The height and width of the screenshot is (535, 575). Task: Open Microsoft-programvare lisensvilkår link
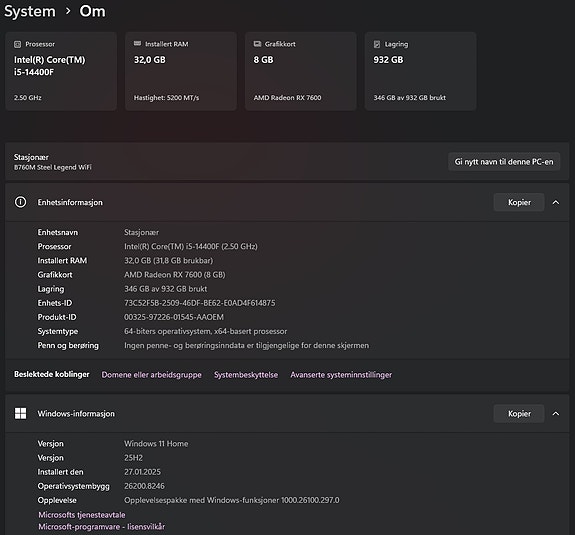click(102, 527)
